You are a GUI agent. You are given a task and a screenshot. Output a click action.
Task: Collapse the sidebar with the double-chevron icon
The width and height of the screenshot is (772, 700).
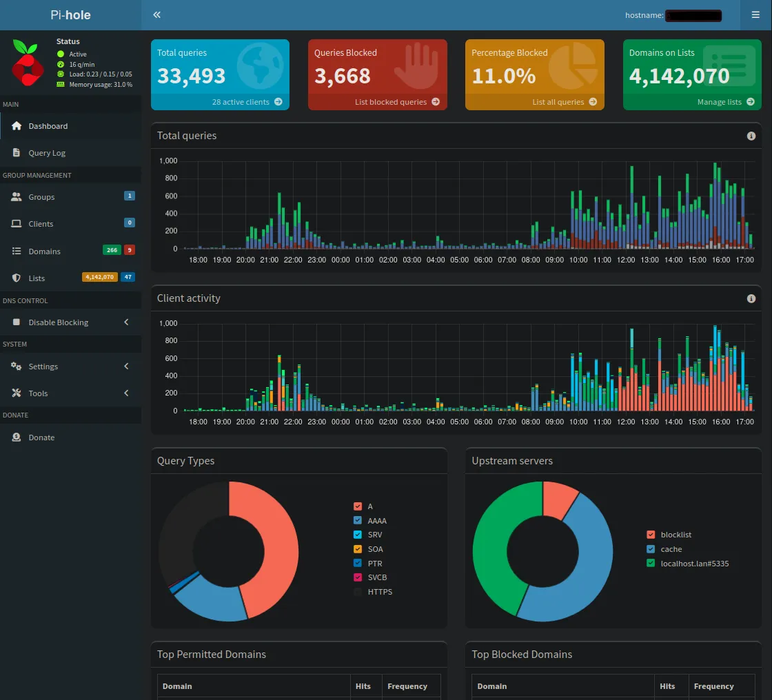pos(156,14)
